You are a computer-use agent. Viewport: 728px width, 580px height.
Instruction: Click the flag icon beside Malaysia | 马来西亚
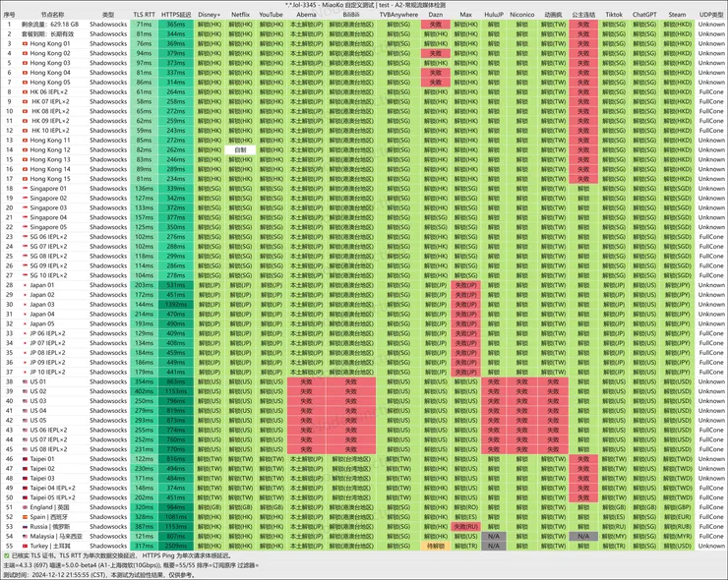(x=25, y=537)
